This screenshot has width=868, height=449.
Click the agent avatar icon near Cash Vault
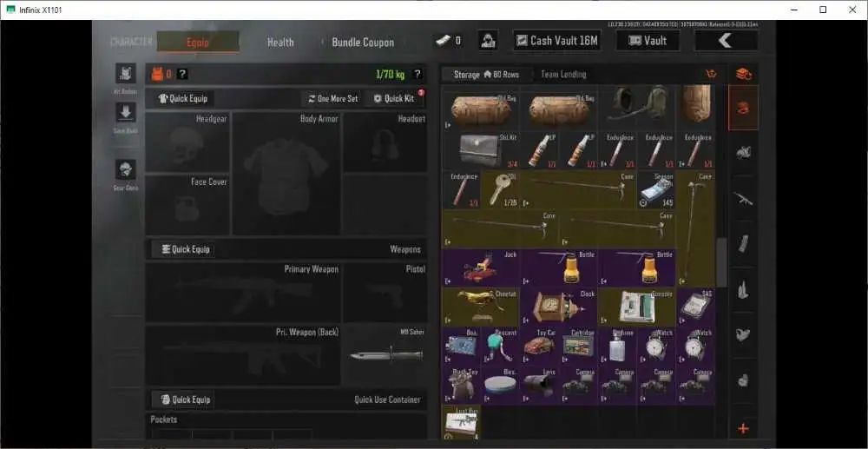click(x=488, y=41)
